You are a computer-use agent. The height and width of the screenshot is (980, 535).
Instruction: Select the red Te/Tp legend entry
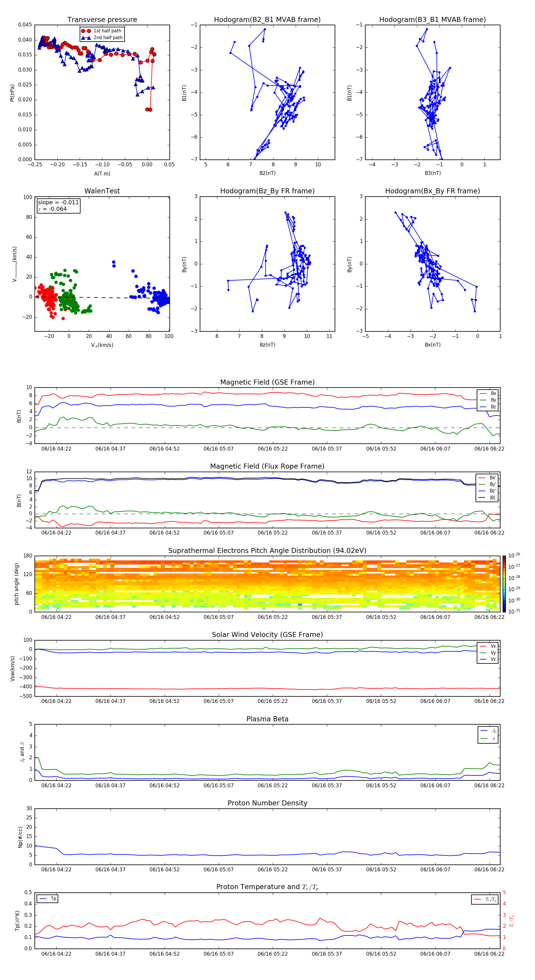[x=485, y=899]
